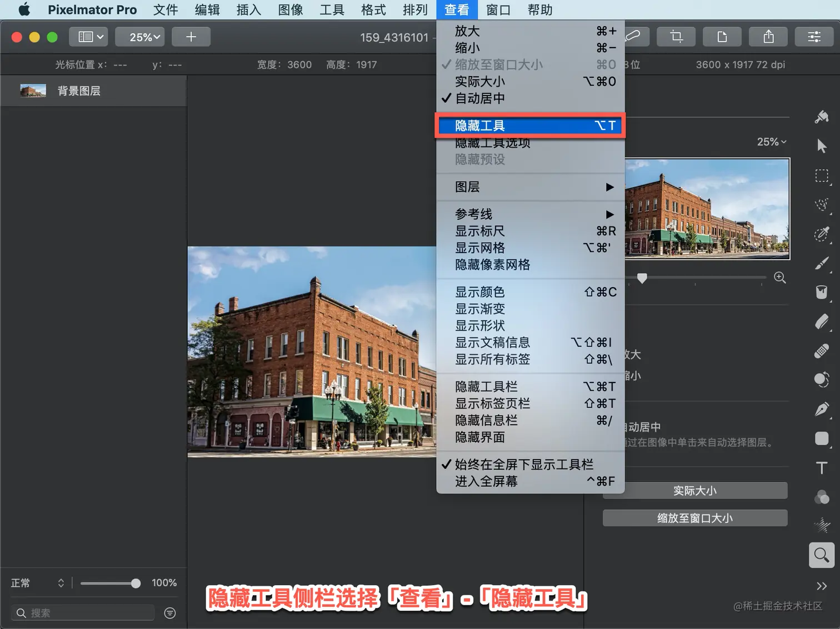The height and width of the screenshot is (629, 840).
Task: Click the Crop toolbar button
Action: pyautogui.click(x=676, y=37)
